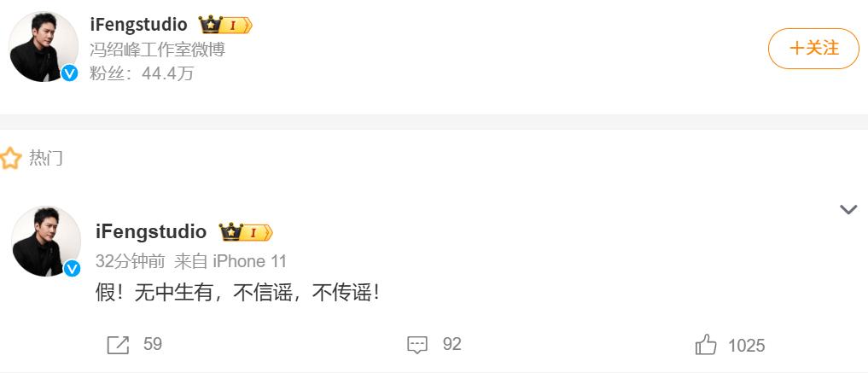Click the 来自 iPhone 11 source link
The height and width of the screenshot is (373, 868).
(x=230, y=261)
